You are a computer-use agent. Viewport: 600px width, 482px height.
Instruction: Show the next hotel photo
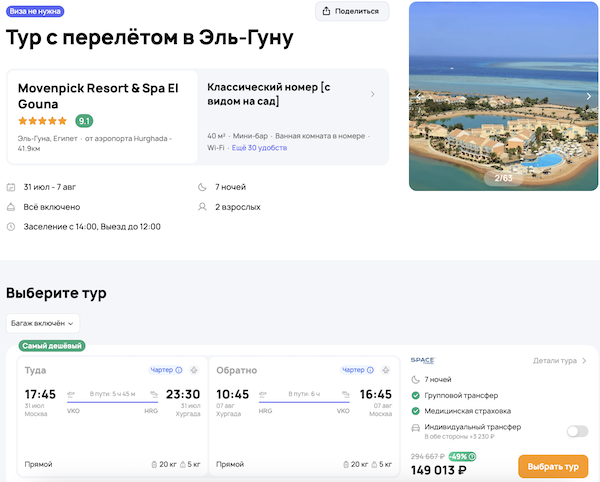[588, 96]
